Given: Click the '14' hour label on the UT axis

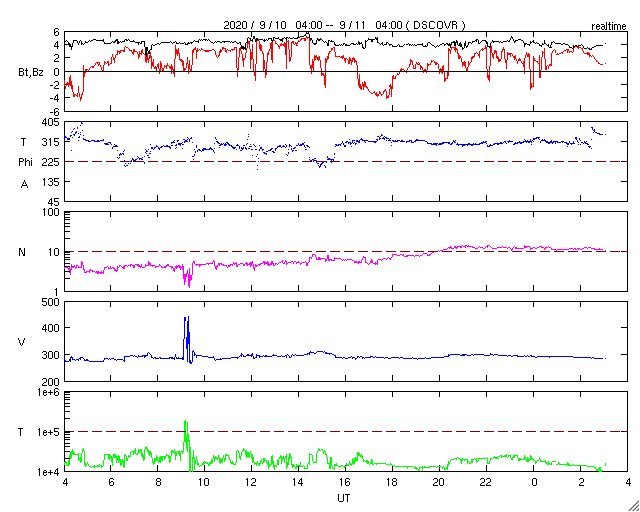Looking at the screenshot, I should coord(298,483).
